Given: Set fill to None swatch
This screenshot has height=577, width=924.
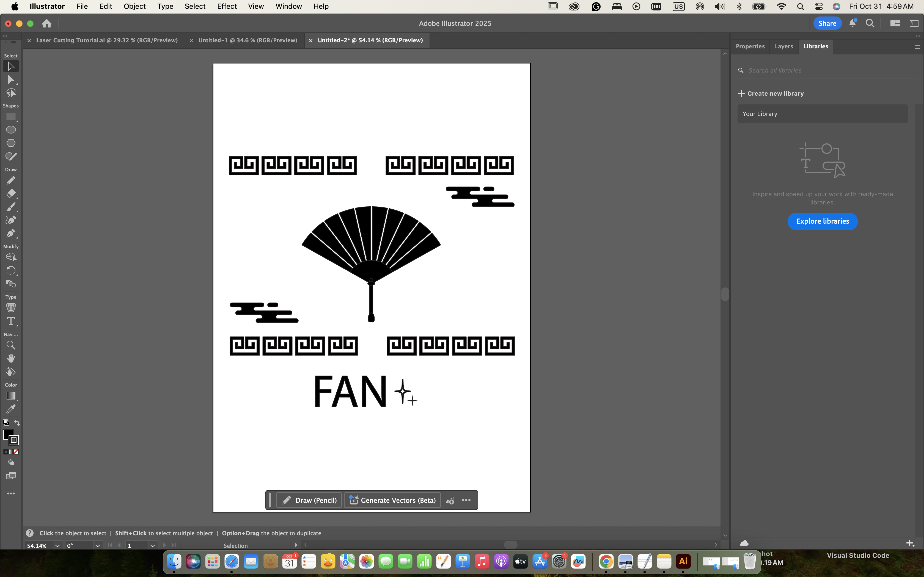Looking at the screenshot, I should tap(16, 451).
